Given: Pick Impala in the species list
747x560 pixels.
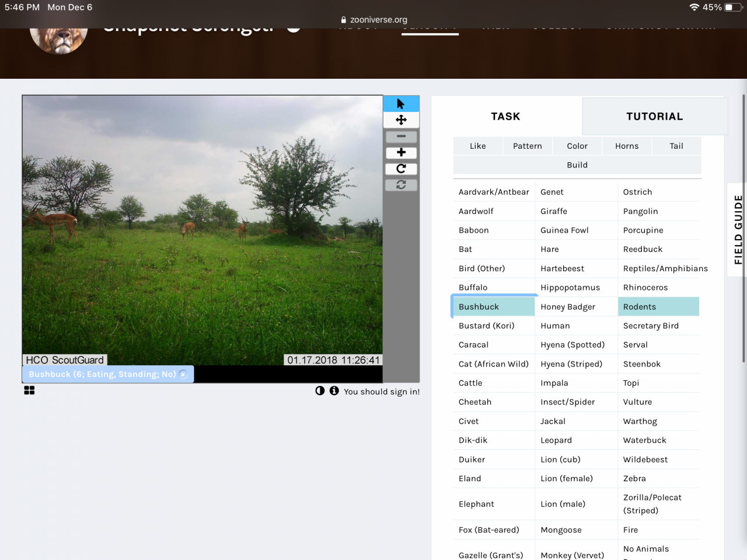Looking at the screenshot, I should 576,383.
